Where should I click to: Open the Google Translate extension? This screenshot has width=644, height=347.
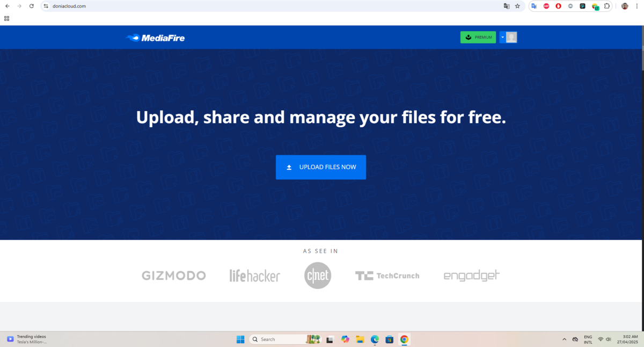pos(534,6)
